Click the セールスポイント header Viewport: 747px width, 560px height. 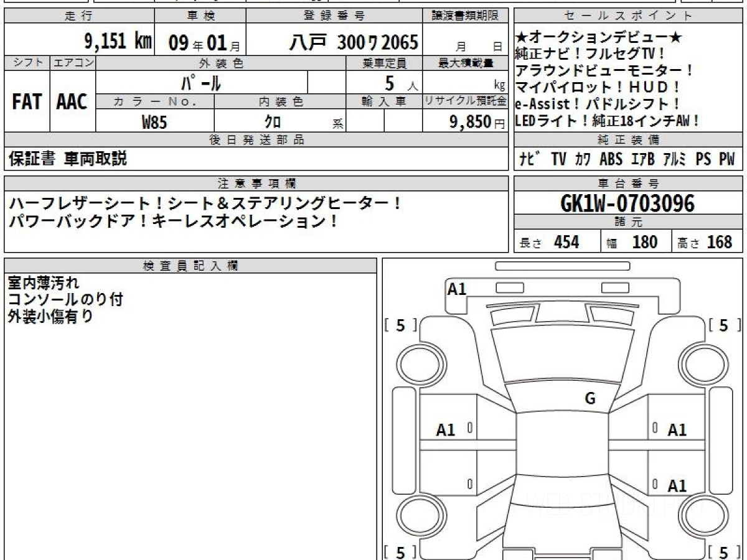click(628, 16)
